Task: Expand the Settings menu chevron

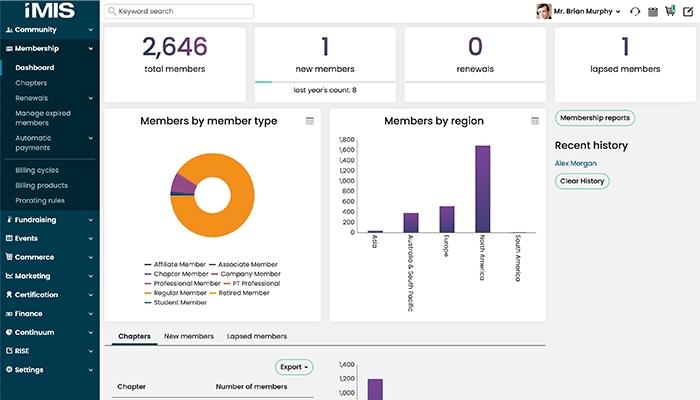Action: 91,370
